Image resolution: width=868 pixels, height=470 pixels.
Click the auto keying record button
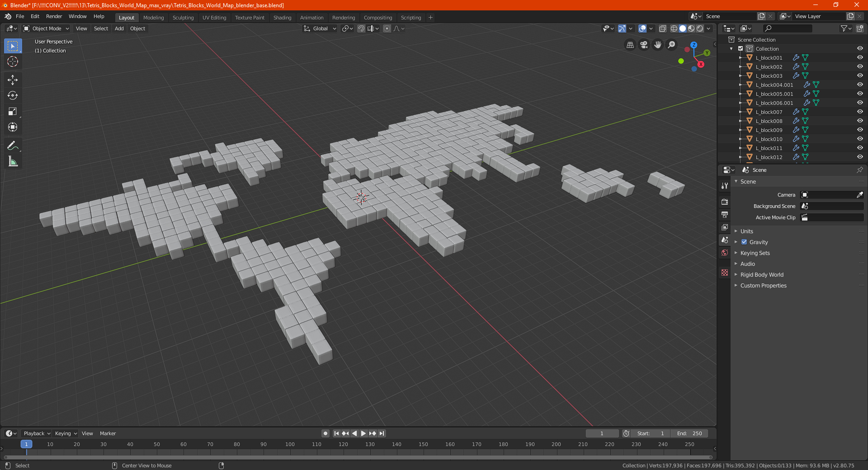point(325,433)
